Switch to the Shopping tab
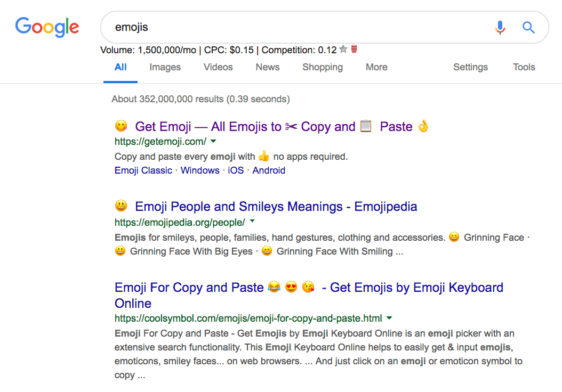Screen dimensions: 562x392 [x=322, y=67]
